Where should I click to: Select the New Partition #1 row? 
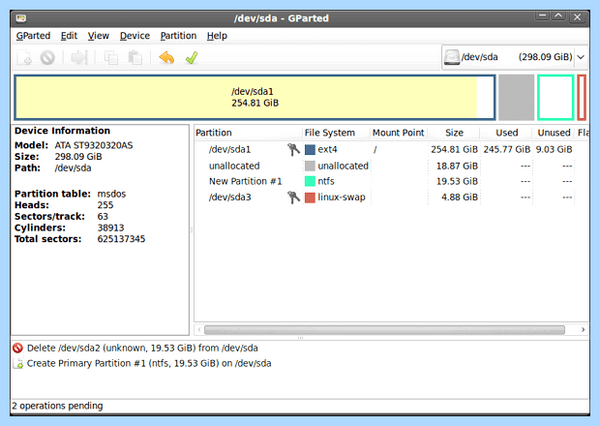tap(391, 181)
